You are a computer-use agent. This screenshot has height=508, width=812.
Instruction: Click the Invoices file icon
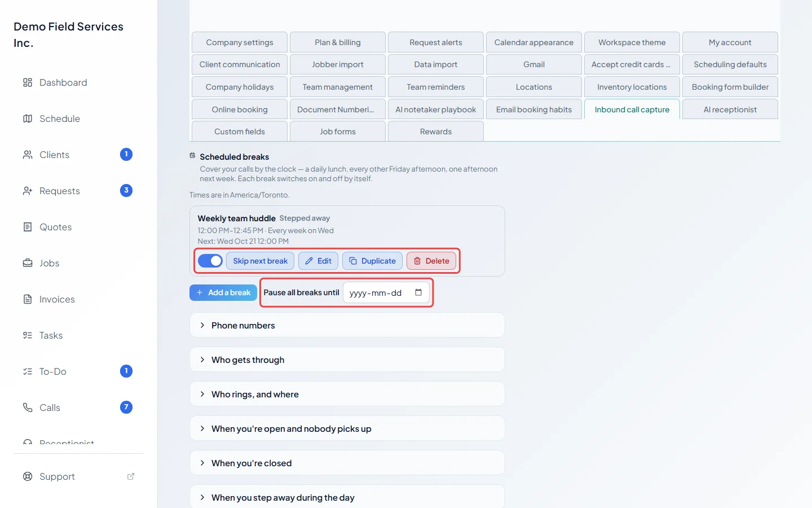(28, 299)
